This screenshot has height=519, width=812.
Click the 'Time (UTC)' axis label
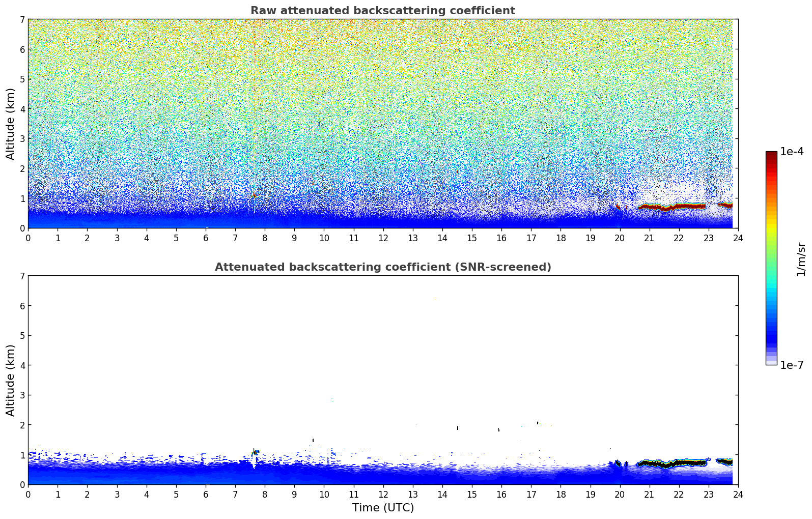click(383, 508)
